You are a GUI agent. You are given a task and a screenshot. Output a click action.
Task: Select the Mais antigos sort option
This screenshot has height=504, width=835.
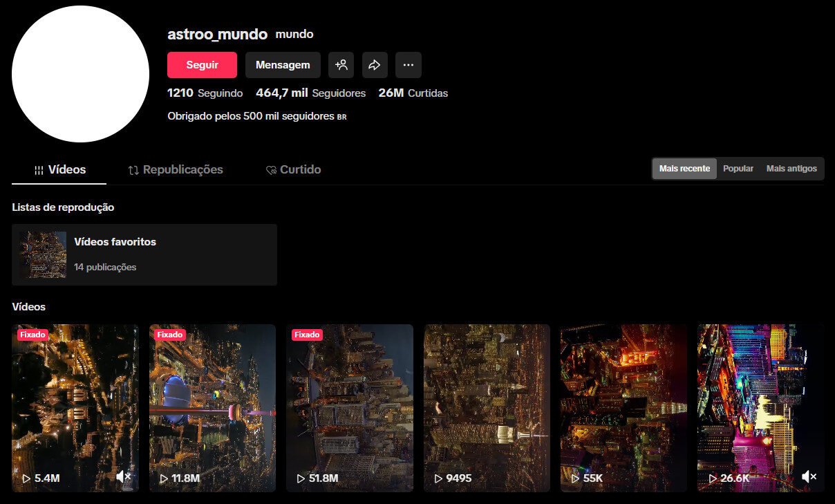(x=791, y=168)
